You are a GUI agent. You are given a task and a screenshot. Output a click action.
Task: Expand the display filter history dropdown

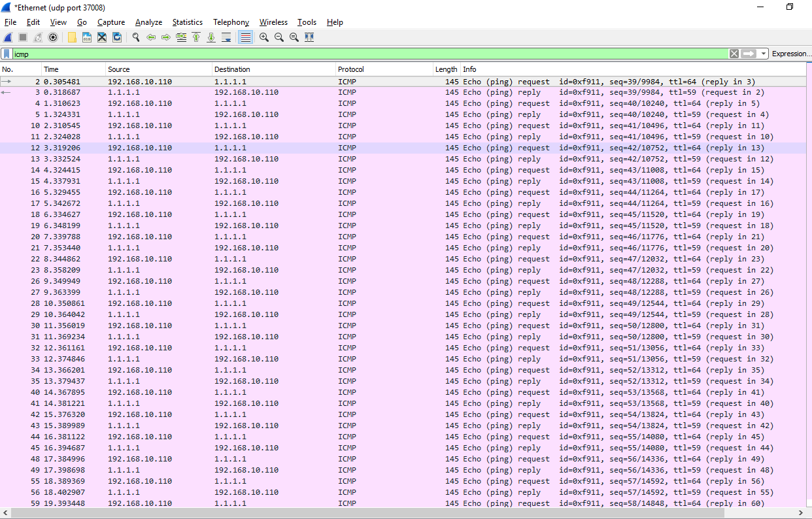pyautogui.click(x=764, y=54)
